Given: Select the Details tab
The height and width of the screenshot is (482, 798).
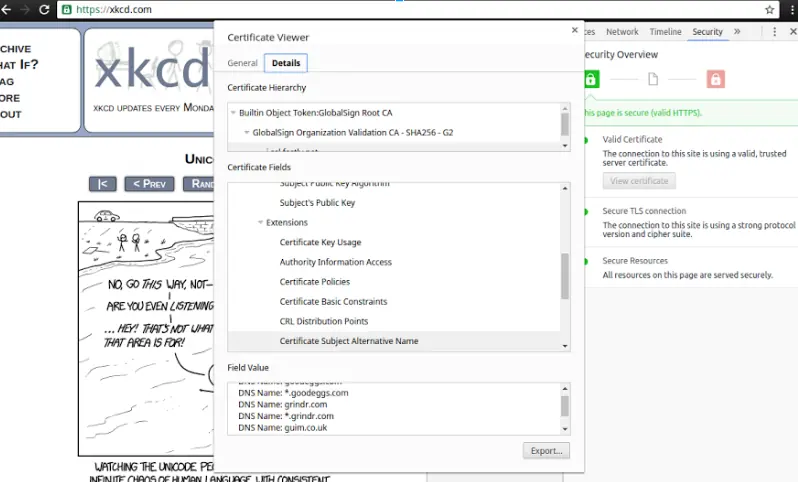Looking at the screenshot, I should click(286, 63).
